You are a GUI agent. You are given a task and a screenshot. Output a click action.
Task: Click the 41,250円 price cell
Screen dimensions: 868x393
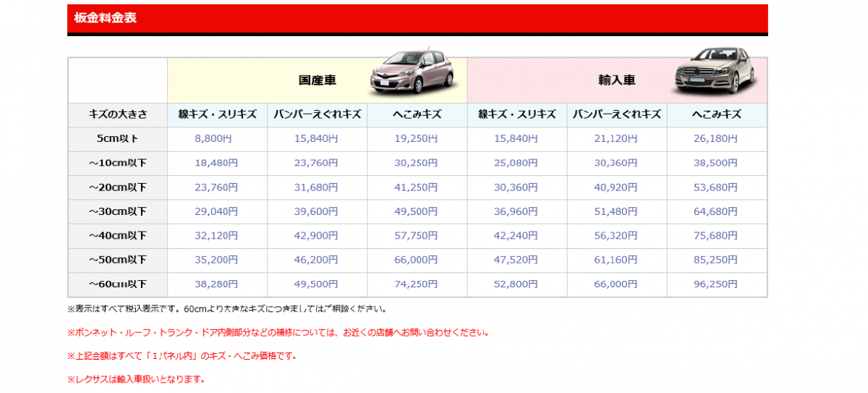pyautogui.click(x=417, y=187)
